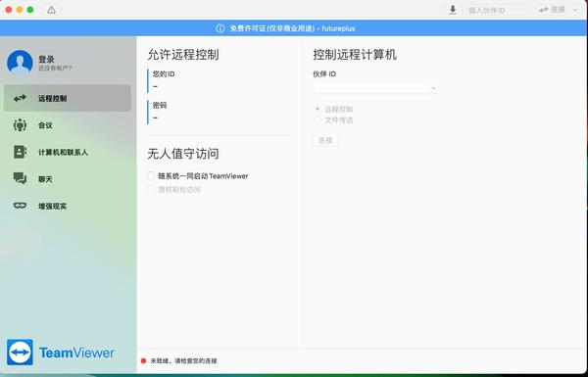The image size is (588, 377).
Task: Focus the top partner ID insert field
Action: click(x=499, y=10)
